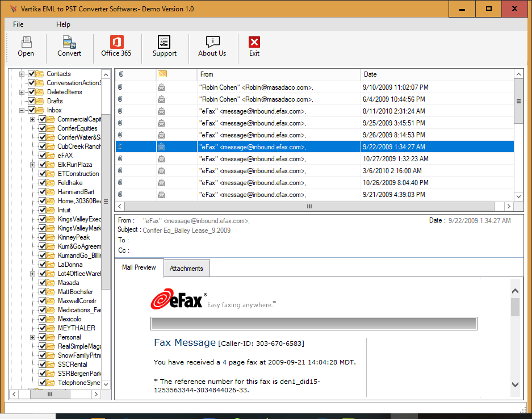Click the attachment column header paperclip
Viewport: 532px width, 419px height.
121,74
